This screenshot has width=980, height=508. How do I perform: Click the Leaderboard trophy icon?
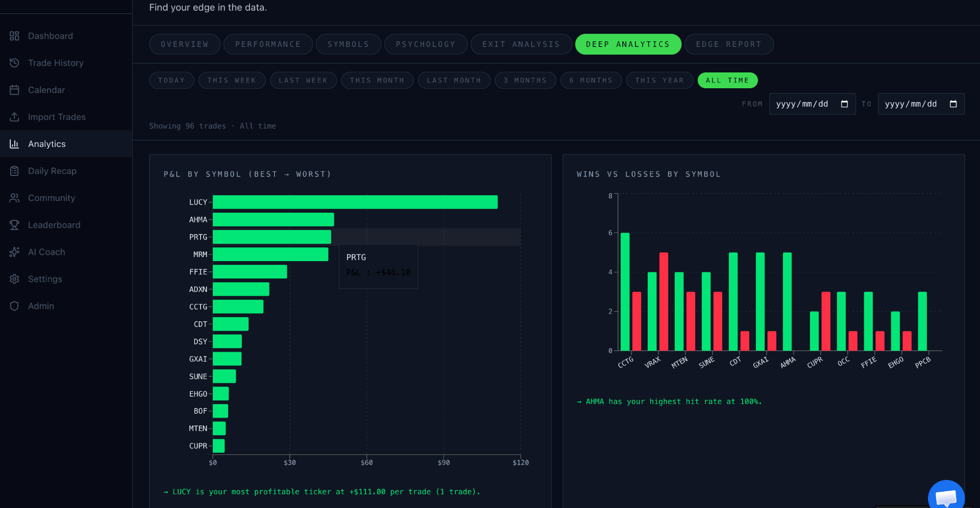(14, 225)
